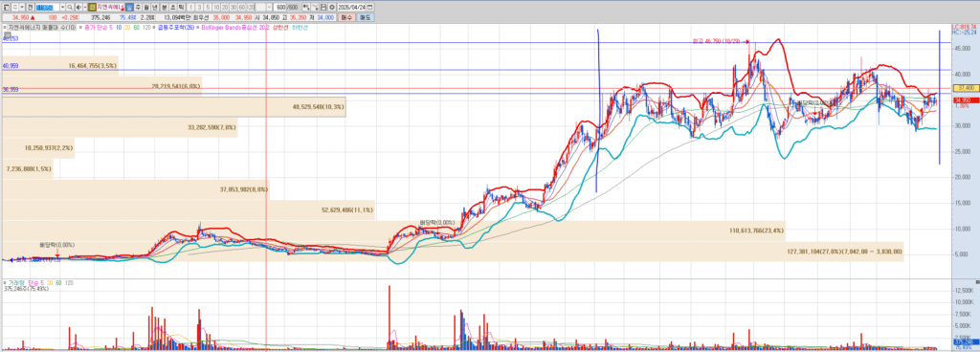Open the dropdown after the first toolbar icon
This screenshot has height=352, width=980.
click(x=23, y=7)
